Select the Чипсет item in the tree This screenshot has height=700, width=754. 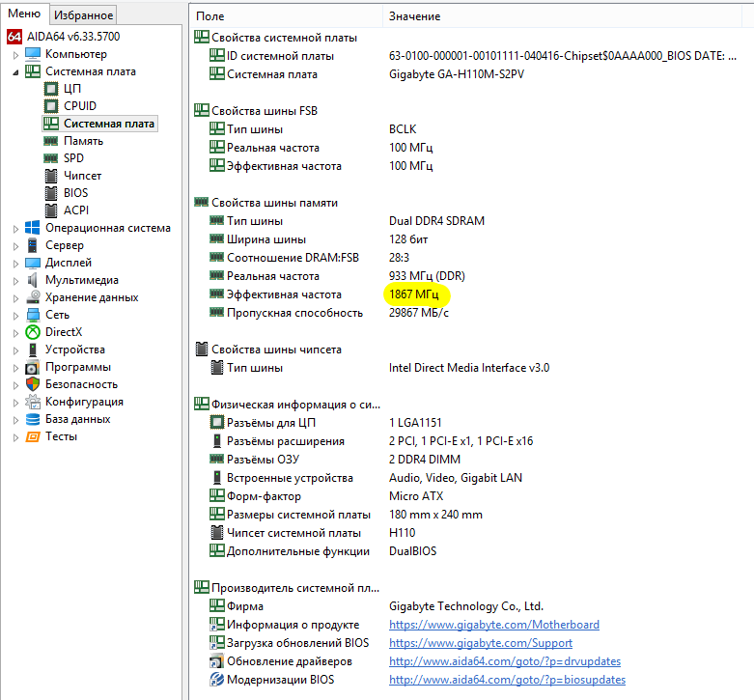[82, 176]
